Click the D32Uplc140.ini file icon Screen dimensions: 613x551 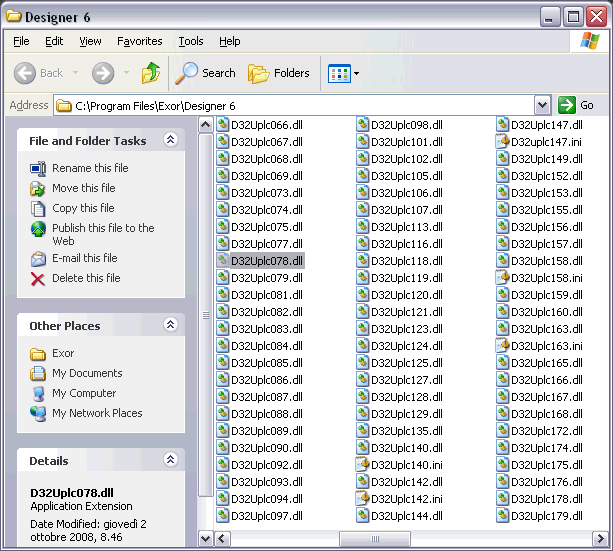362,465
